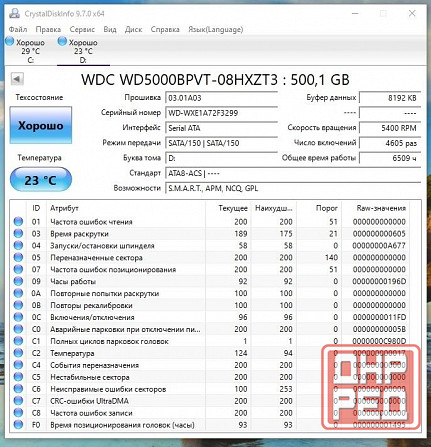Click status icon of row F0 Время позиционирования
The height and width of the screenshot is (447, 431).
click(x=18, y=425)
